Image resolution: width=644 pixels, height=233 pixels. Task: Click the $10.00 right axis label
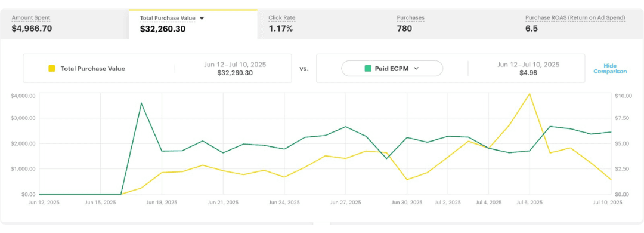(x=623, y=96)
